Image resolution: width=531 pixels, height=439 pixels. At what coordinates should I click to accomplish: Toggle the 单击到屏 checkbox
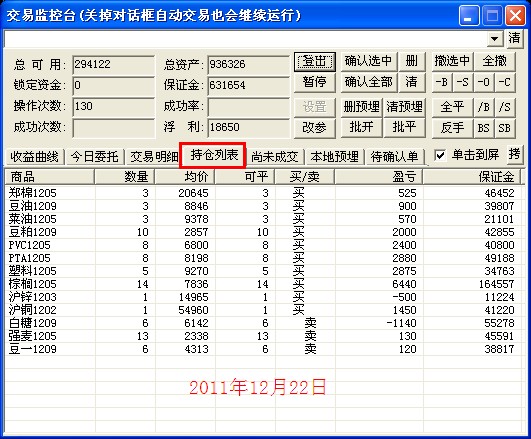pyautogui.click(x=440, y=155)
